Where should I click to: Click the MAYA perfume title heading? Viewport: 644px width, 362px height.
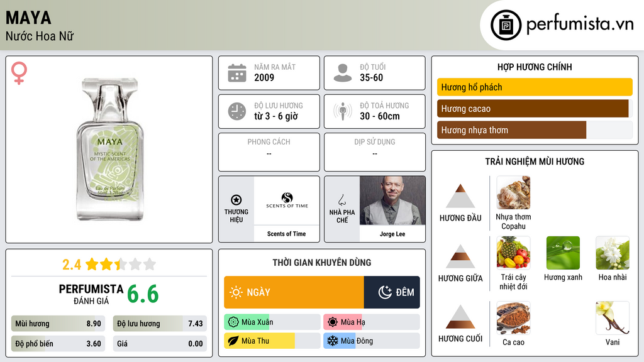click(x=28, y=18)
